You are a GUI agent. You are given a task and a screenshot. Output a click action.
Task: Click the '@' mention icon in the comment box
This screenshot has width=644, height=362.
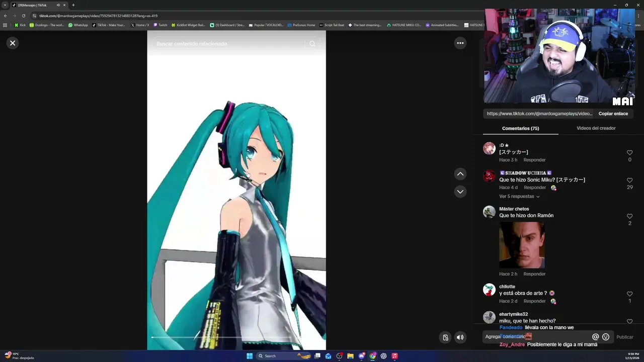point(595,337)
